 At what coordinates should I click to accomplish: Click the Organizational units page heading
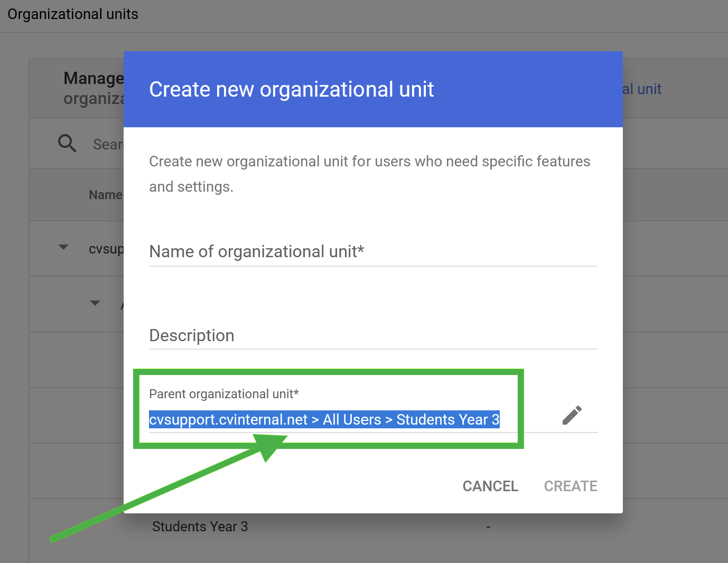point(72,14)
